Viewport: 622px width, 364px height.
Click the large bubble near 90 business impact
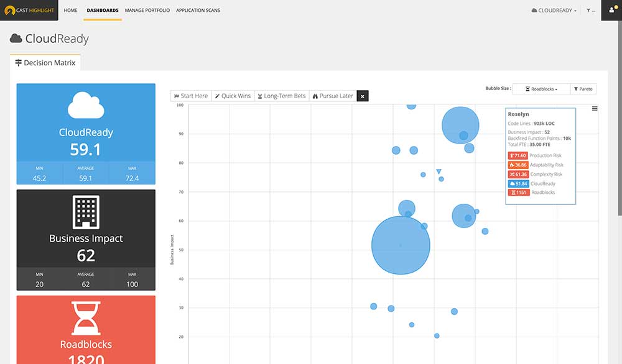point(460,125)
